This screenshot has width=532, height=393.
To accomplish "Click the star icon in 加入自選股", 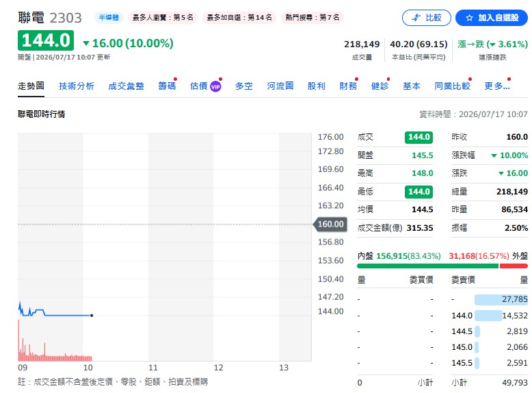I will click(x=469, y=18).
